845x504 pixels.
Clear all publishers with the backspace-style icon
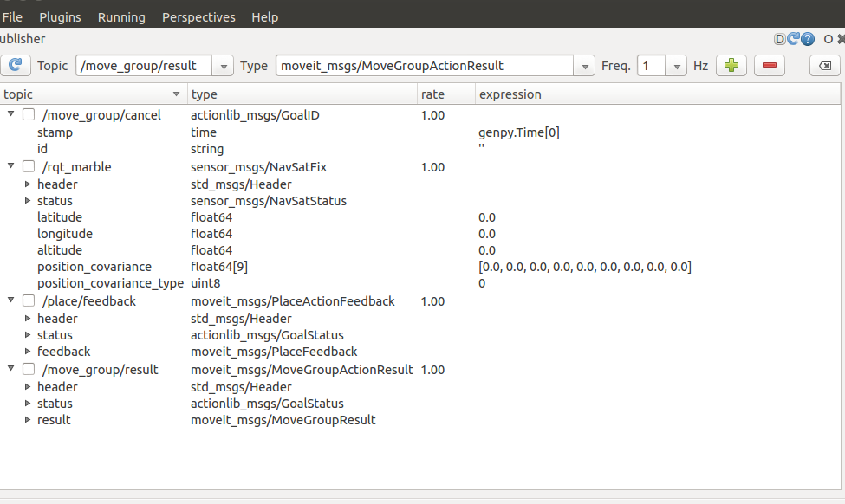click(825, 66)
